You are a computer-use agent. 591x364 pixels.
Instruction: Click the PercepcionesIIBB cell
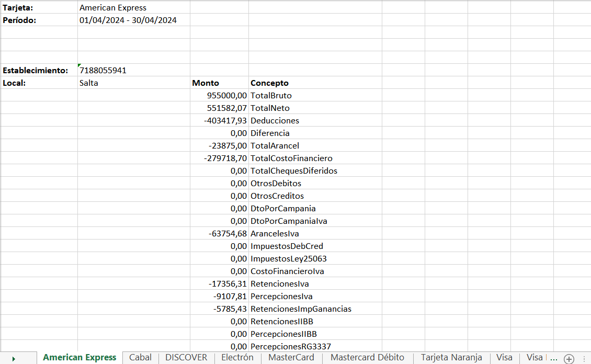click(x=315, y=334)
